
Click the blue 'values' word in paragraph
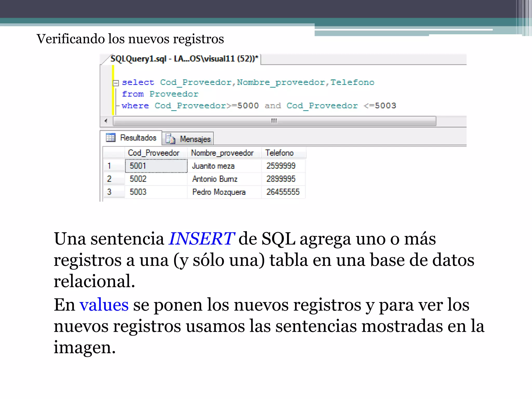pos(104,304)
